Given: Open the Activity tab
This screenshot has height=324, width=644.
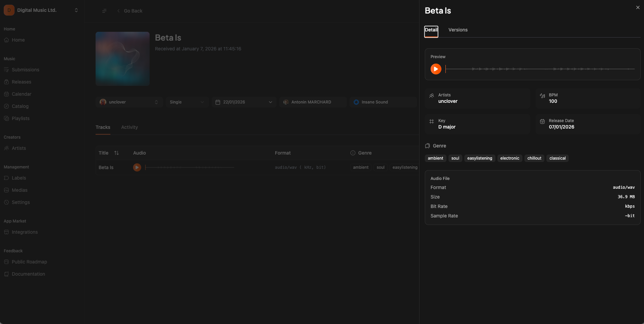Looking at the screenshot, I should point(129,127).
